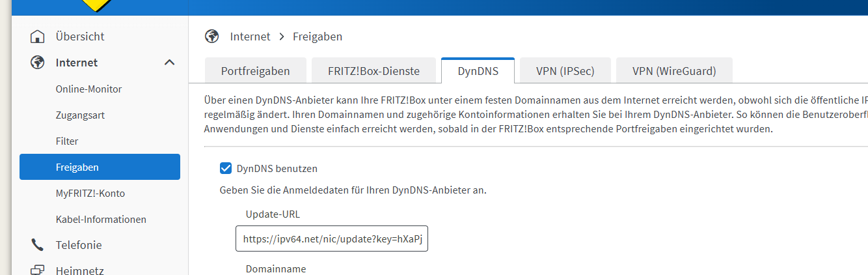Open Kabel-Informationen page

(x=101, y=220)
